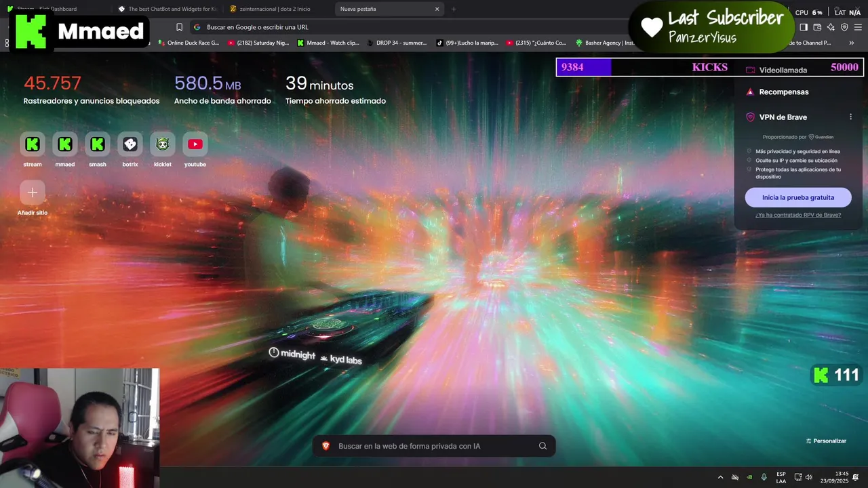Open the clock showing 13:45
Screen dimensions: 868x488
pos(835,478)
